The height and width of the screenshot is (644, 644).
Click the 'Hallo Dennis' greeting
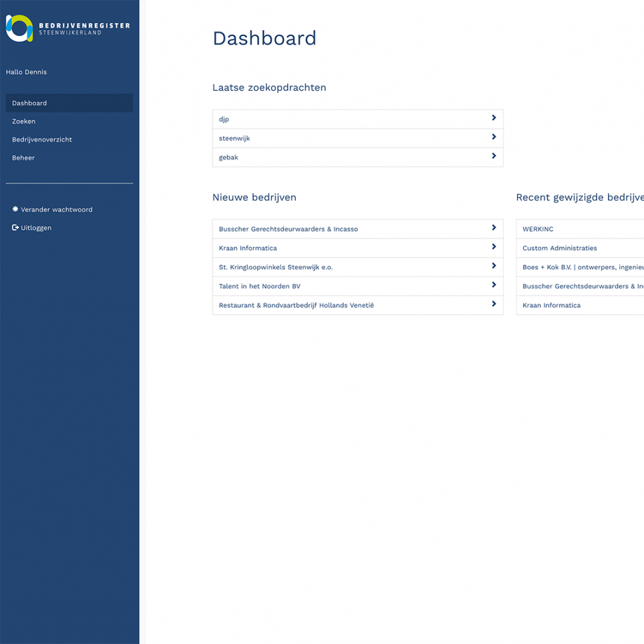(x=26, y=72)
